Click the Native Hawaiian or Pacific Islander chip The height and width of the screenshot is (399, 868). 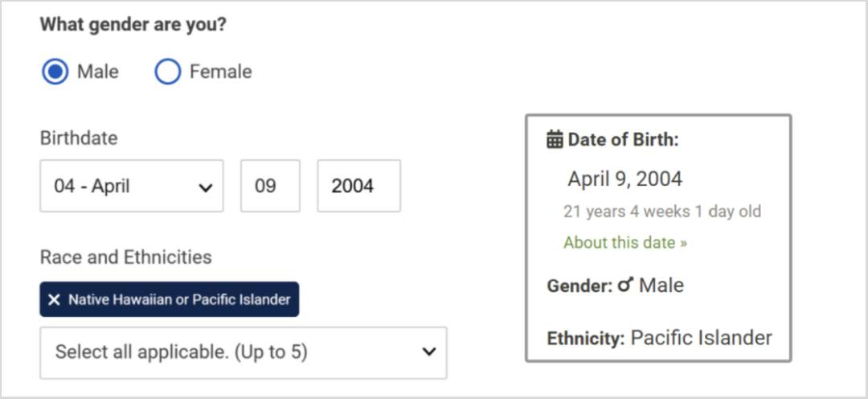pyautogui.click(x=170, y=299)
